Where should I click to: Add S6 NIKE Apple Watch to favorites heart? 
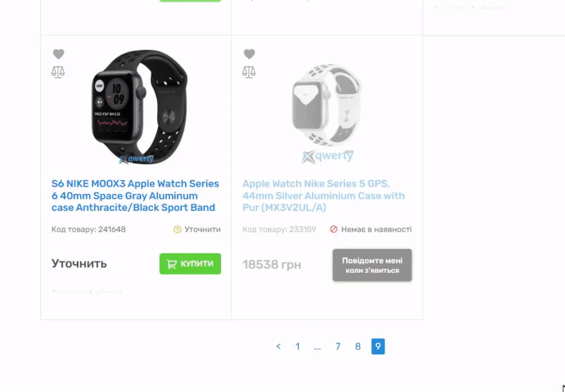pyautogui.click(x=58, y=54)
